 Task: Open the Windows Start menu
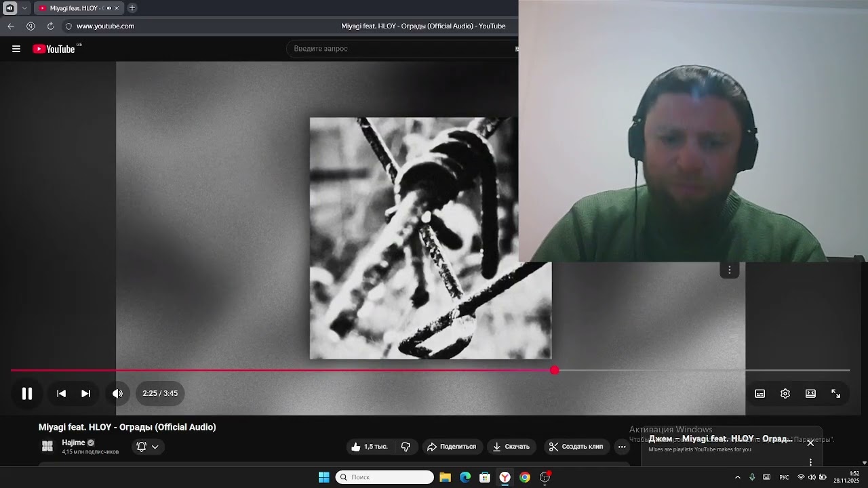tap(324, 477)
